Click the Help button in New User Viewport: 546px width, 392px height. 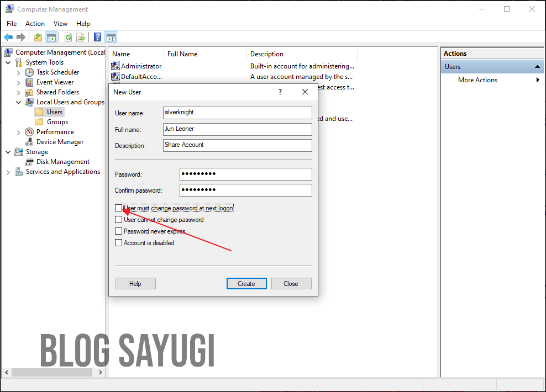(135, 283)
